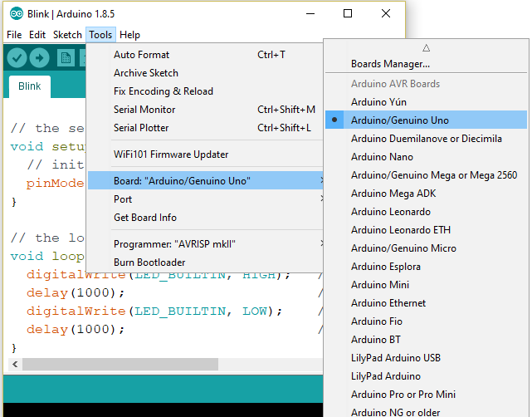Click the New sketch toolbar icon
The image size is (532, 417).
66,58
